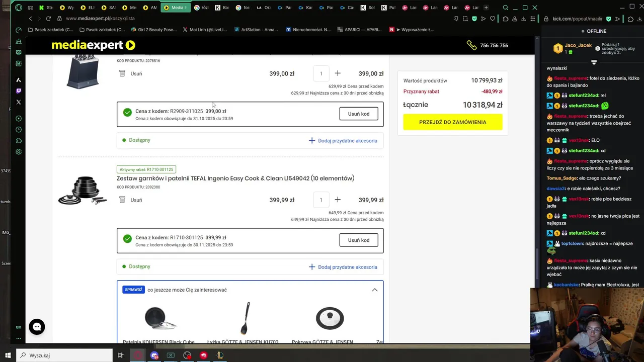Edit quantity field for 399,00 zł item
Viewport: 644px width, 362px height.
pos(321,73)
